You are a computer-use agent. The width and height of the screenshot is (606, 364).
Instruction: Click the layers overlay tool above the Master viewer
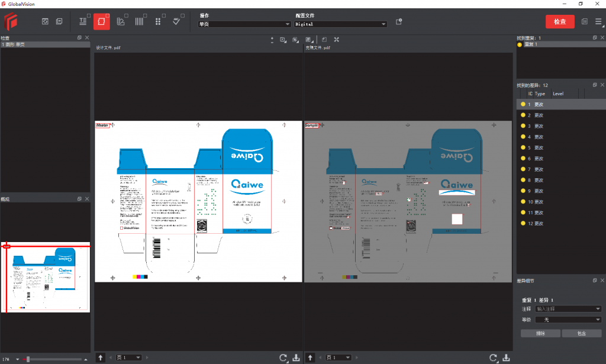296,40
